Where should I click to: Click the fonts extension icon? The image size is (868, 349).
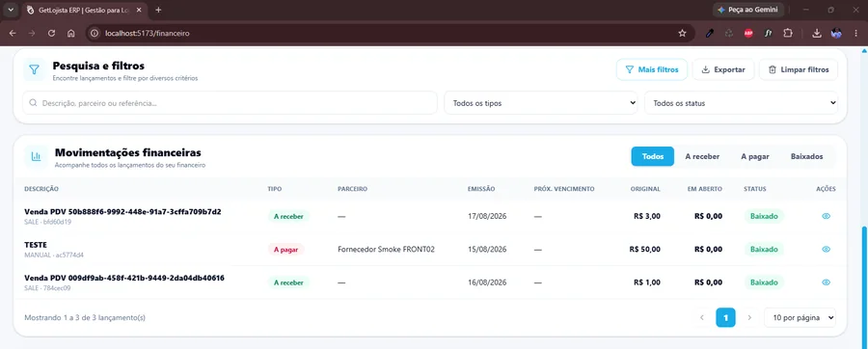pos(768,33)
